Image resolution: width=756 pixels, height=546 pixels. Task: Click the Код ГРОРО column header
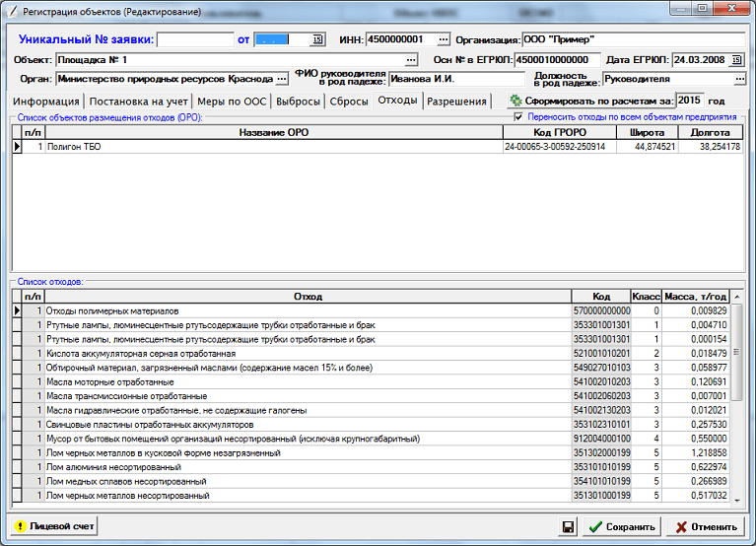[x=560, y=132]
